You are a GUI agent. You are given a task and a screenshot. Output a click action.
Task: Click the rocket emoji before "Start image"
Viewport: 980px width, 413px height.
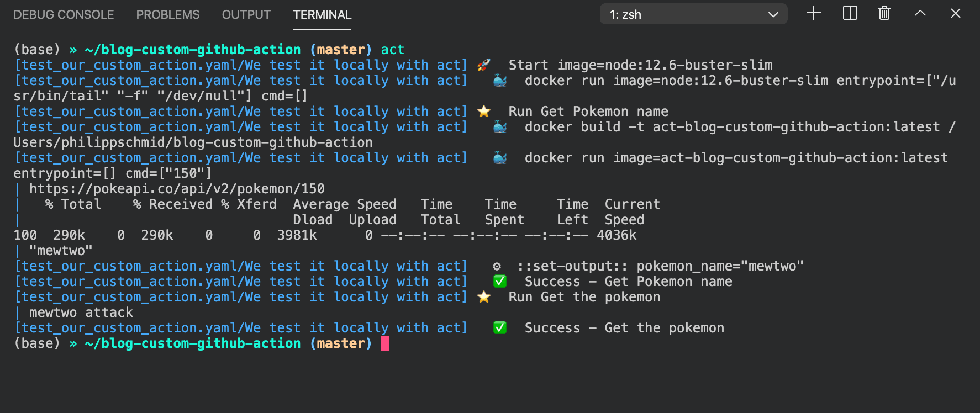484,65
